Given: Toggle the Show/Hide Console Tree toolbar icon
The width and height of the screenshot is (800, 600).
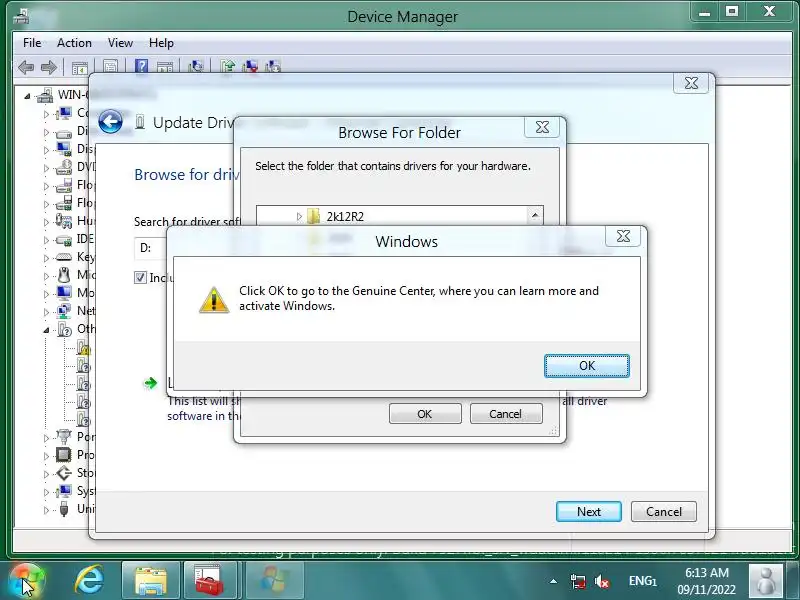Looking at the screenshot, I should point(80,67).
